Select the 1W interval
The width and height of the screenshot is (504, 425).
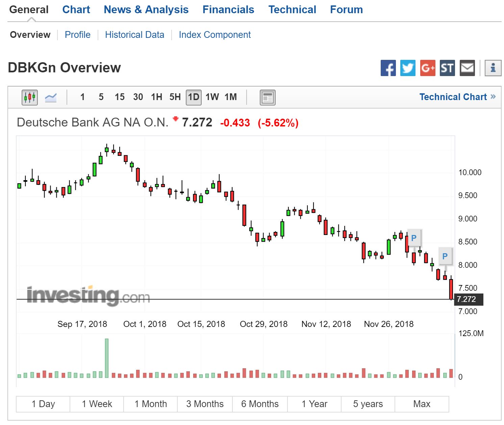point(212,97)
